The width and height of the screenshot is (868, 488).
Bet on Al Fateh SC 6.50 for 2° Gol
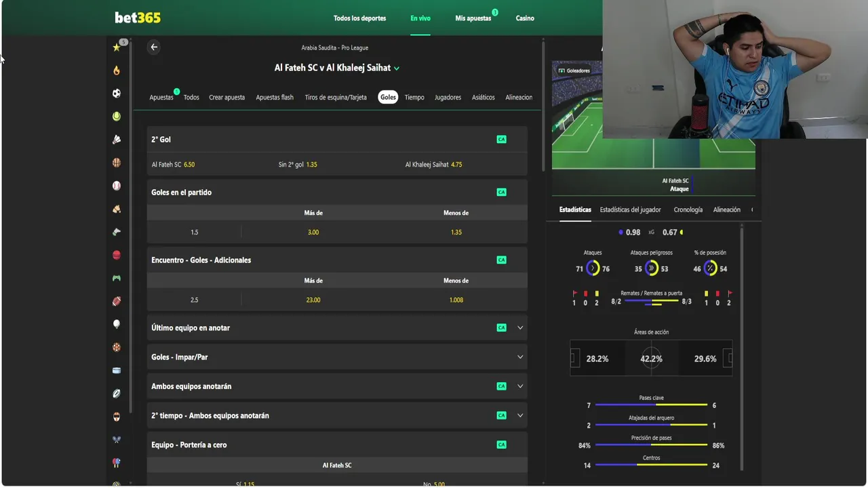tap(173, 165)
